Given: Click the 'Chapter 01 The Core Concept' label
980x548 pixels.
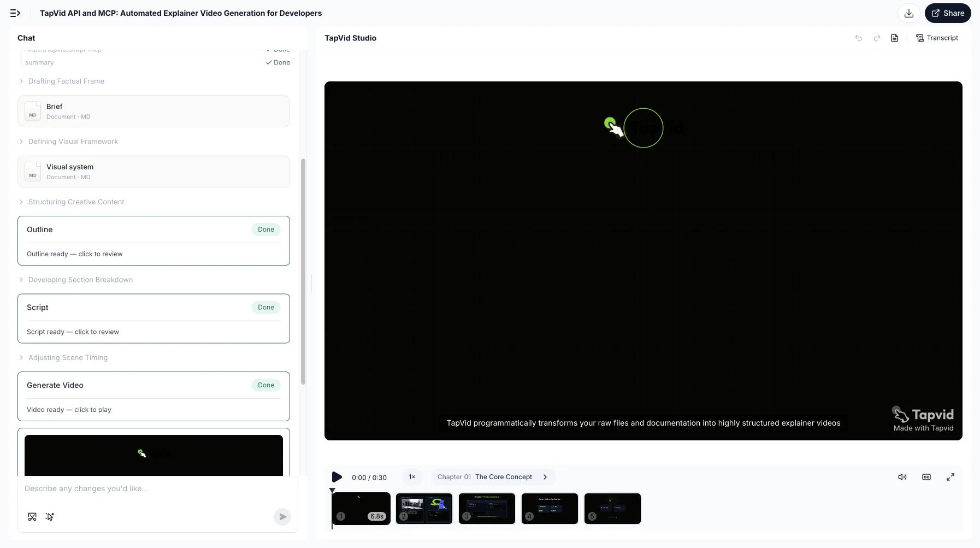Looking at the screenshot, I should click(x=485, y=477).
